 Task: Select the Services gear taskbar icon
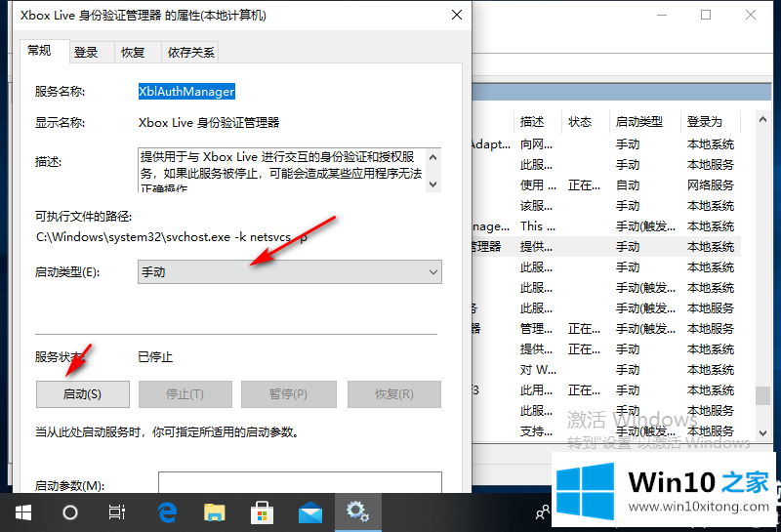pyautogui.click(x=358, y=512)
